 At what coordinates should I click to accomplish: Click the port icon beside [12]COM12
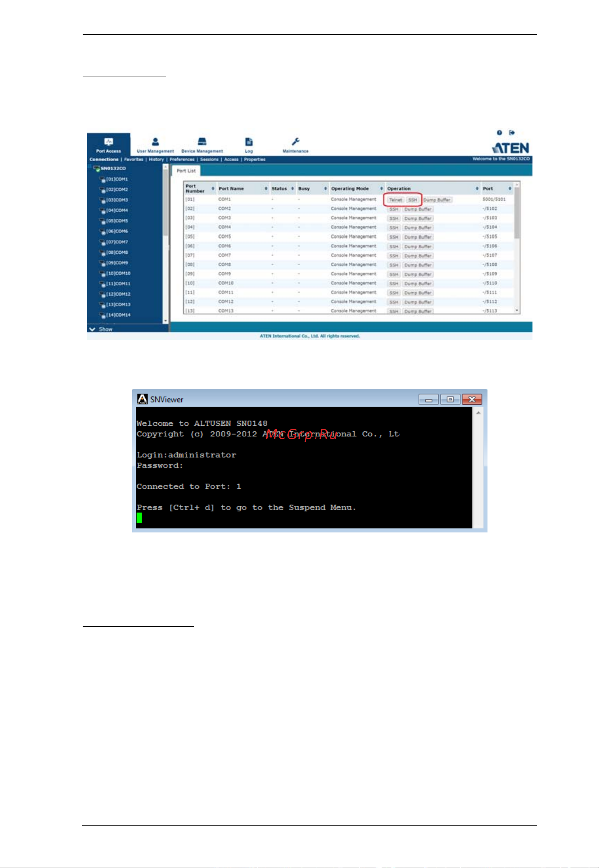point(102,295)
